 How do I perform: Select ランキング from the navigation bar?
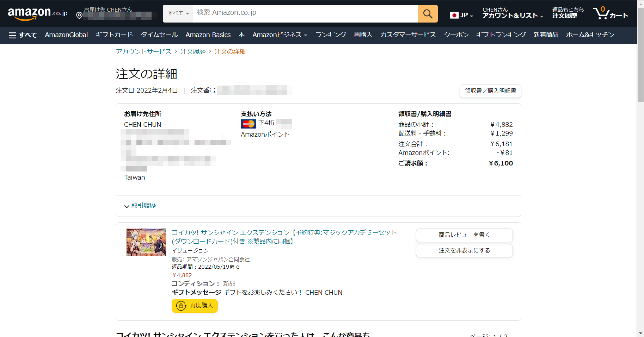(330, 35)
